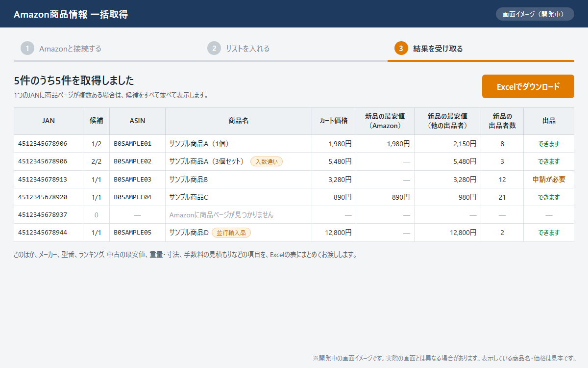Click product name サンプル商品A(3個セット)
The width and height of the screenshot is (588, 368).
tap(208, 161)
